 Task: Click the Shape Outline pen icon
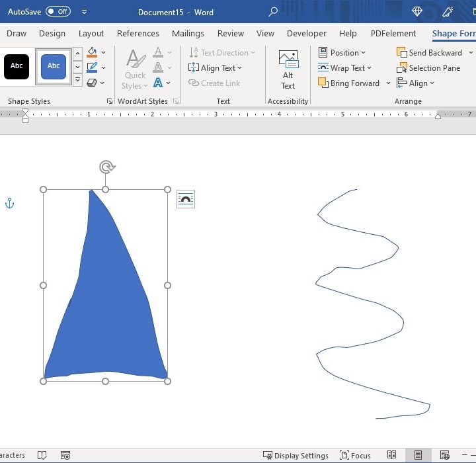[x=92, y=67]
